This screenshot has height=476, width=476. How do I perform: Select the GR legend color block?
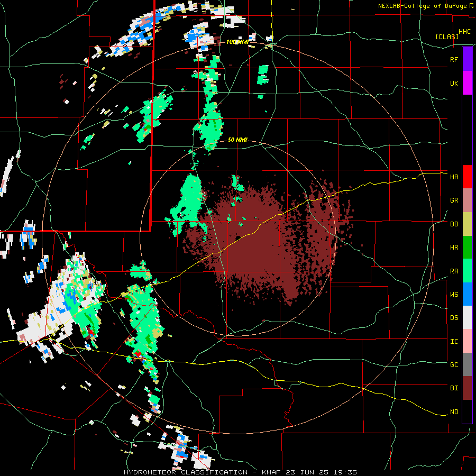click(x=467, y=200)
